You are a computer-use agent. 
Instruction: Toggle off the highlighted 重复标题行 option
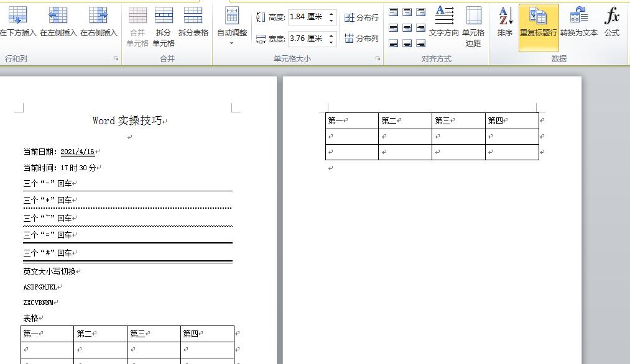(x=539, y=25)
